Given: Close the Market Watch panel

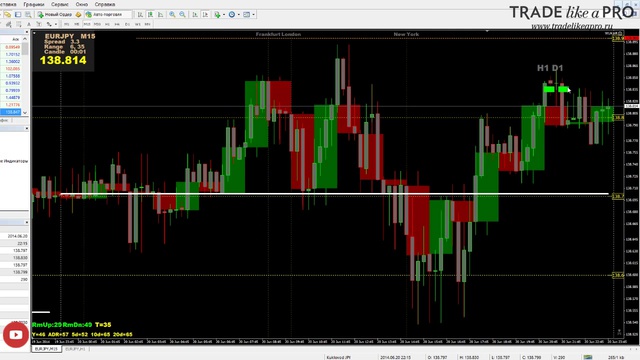Looking at the screenshot, I should point(27,32).
